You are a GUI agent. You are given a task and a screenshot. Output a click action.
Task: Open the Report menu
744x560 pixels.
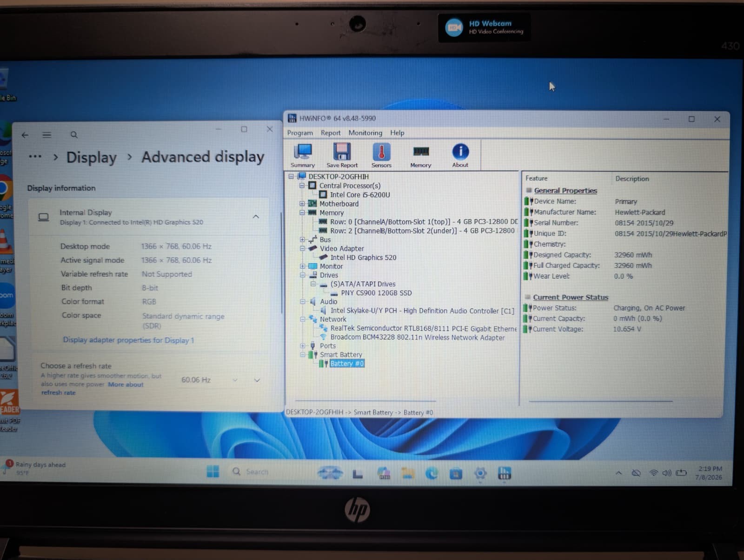pyautogui.click(x=331, y=133)
